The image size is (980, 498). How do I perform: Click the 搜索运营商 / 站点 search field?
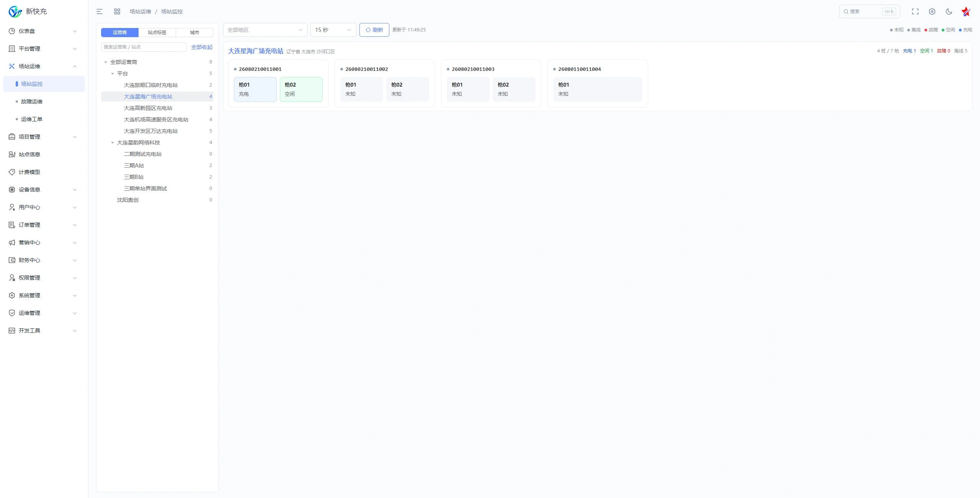click(x=144, y=47)
